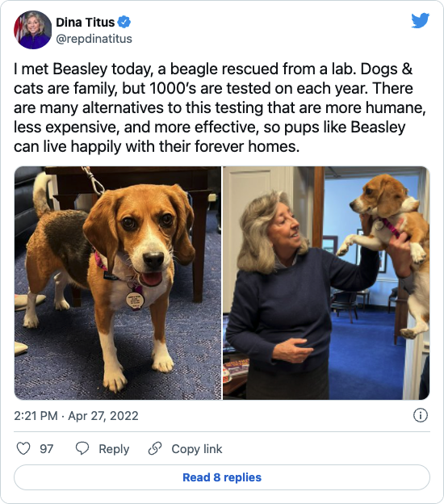Screen dimensions: 444x504
Task: Open the Dina Titus display name
Action: point(85,22)
